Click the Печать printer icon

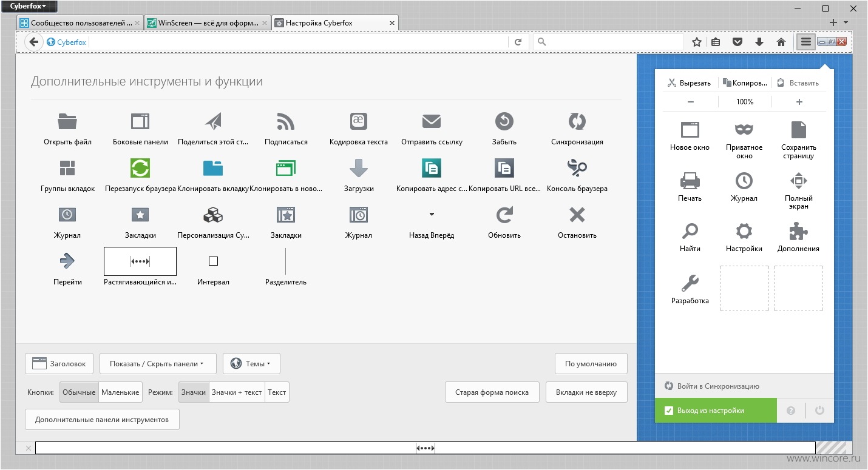coord(690,180)
